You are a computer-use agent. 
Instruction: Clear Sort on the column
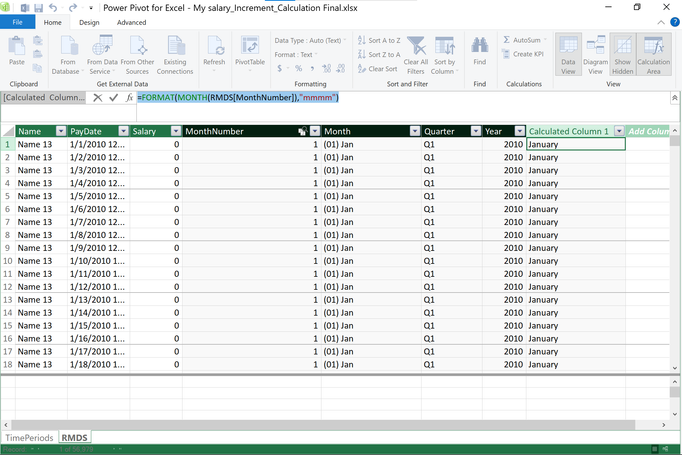(378, 69)
